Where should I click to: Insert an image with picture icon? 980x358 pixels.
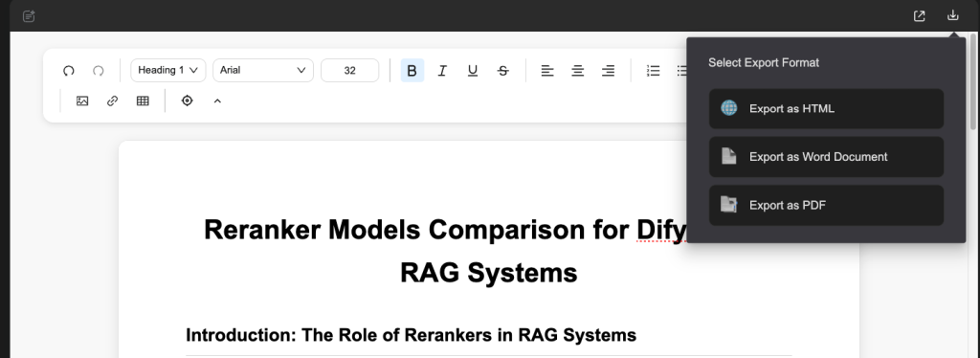tap(82, 101)
